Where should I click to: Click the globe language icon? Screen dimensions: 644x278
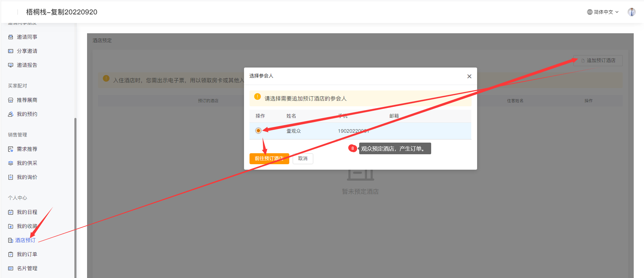tap(590, 12)
